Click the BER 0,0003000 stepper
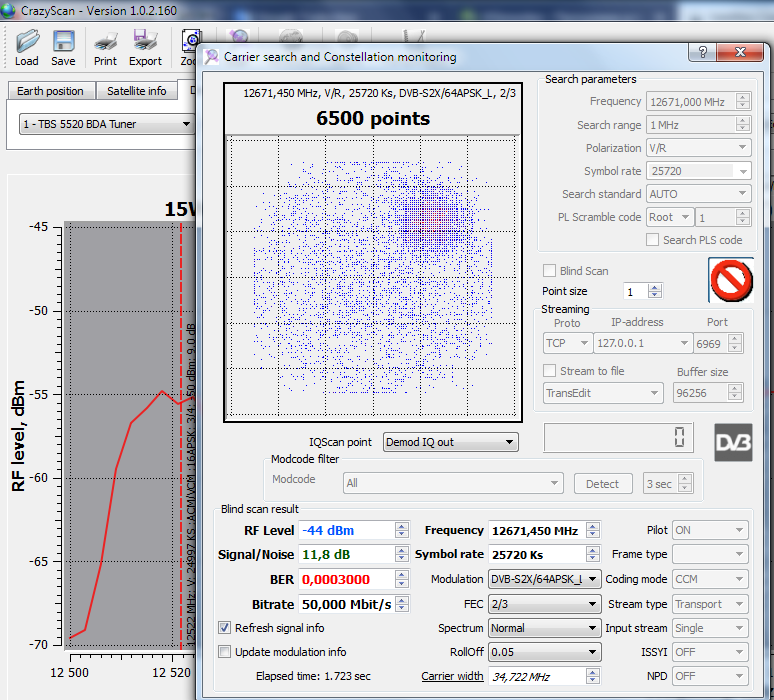774x700 pixels. tap(402, 579)
